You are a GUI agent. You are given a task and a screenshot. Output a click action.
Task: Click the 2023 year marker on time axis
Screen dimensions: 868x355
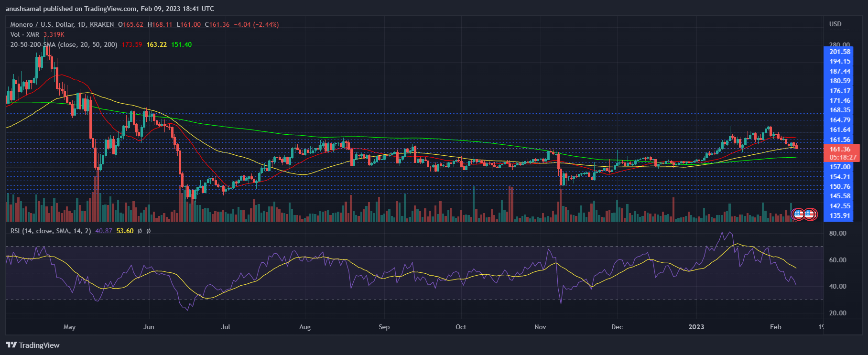696,327
